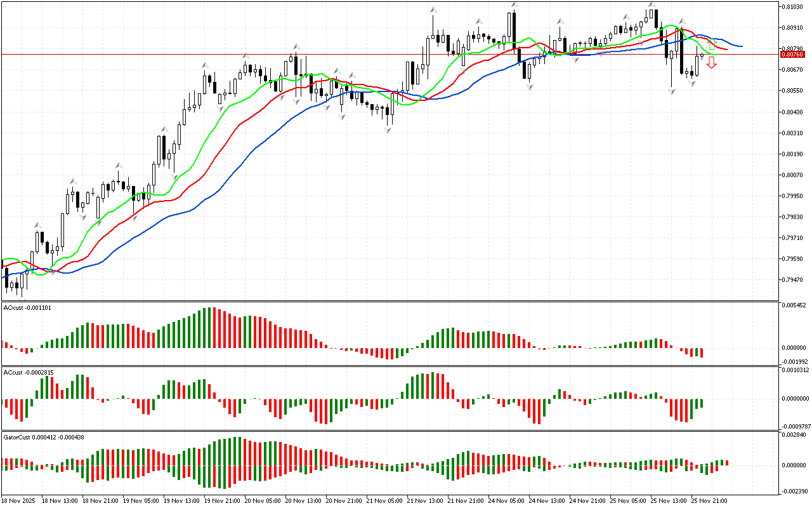
Task: Select the up fractal above the 21 Nov 13:00 spike
Action: pos(433,10)
